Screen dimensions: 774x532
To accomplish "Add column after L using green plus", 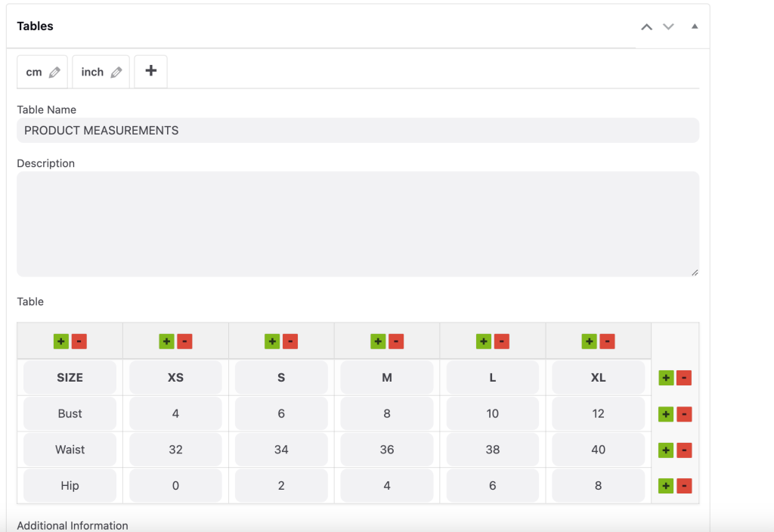I will point(484,342).
